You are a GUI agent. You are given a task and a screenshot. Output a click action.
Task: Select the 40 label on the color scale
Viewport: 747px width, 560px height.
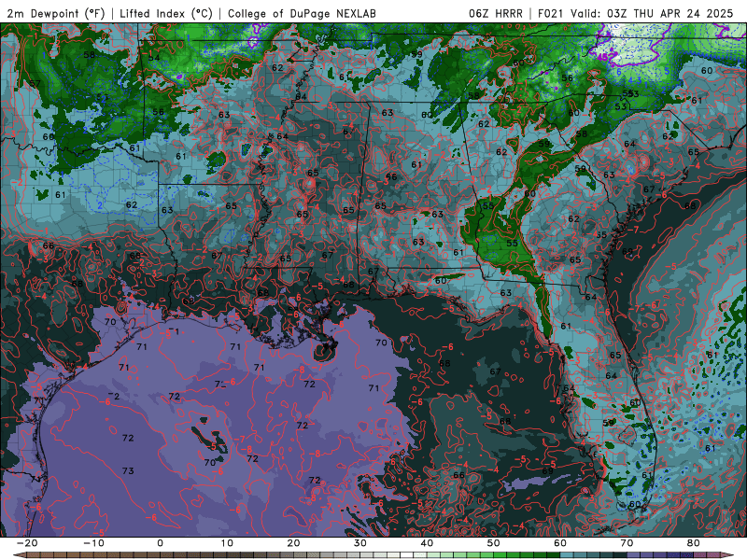[x=427, y=543]
